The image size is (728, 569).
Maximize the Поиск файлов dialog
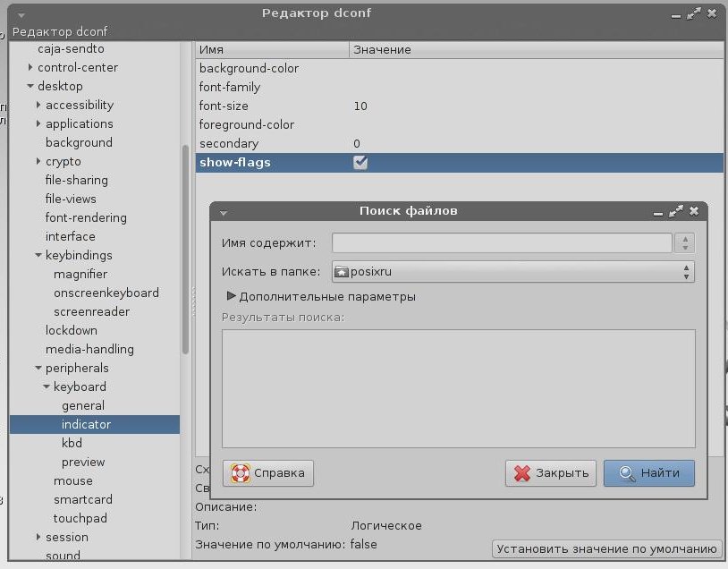(x=675, y=211)
